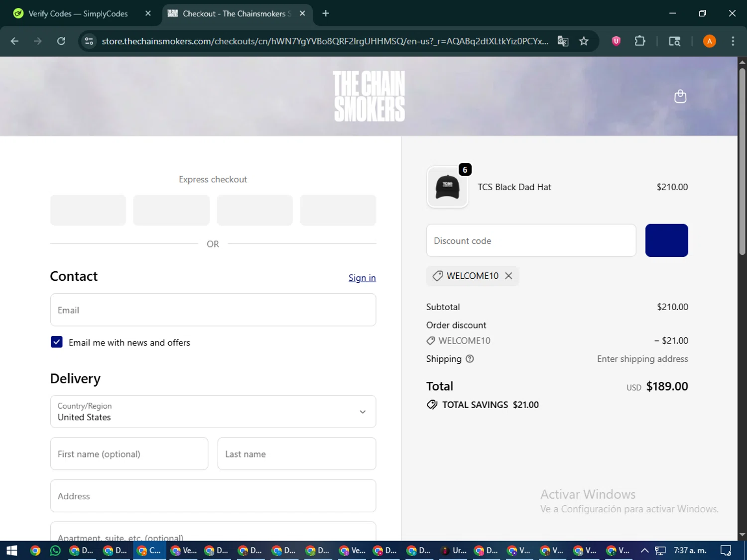
Task: Go back to the previous page
Action: (14, 41)
